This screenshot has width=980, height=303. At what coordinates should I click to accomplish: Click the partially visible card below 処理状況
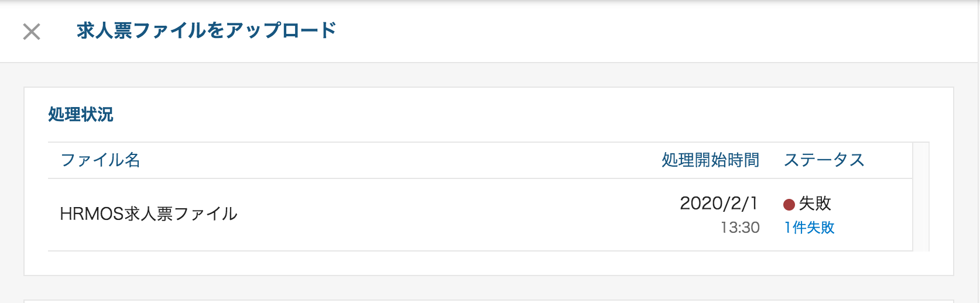coord(489,301)
